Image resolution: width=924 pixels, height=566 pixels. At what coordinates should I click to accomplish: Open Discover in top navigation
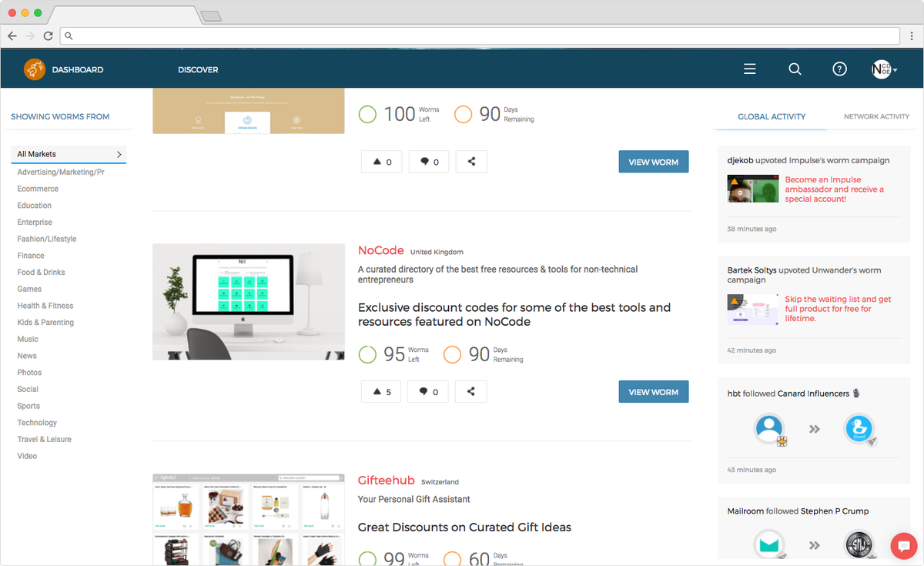click(x=198, y=69)
